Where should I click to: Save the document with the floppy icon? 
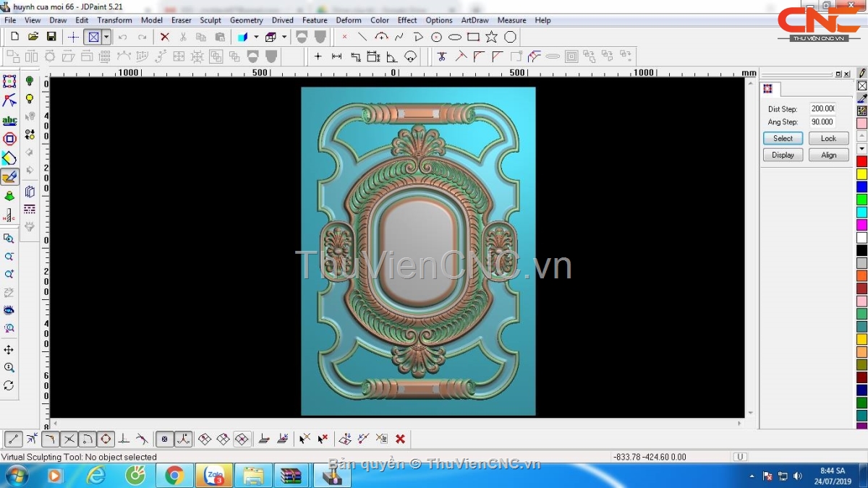(x=51, y=37)
